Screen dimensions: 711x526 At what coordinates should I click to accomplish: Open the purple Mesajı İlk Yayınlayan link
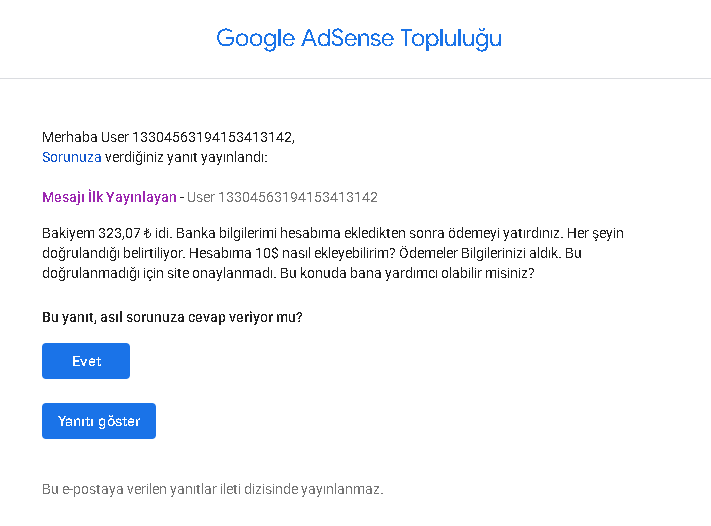pyautogui.click(x=109, y=197)
